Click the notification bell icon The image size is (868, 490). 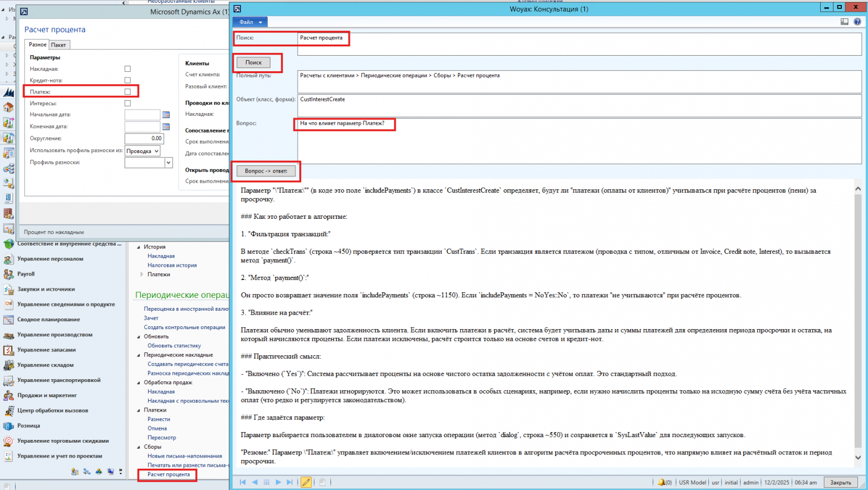[x=661, y=482]
